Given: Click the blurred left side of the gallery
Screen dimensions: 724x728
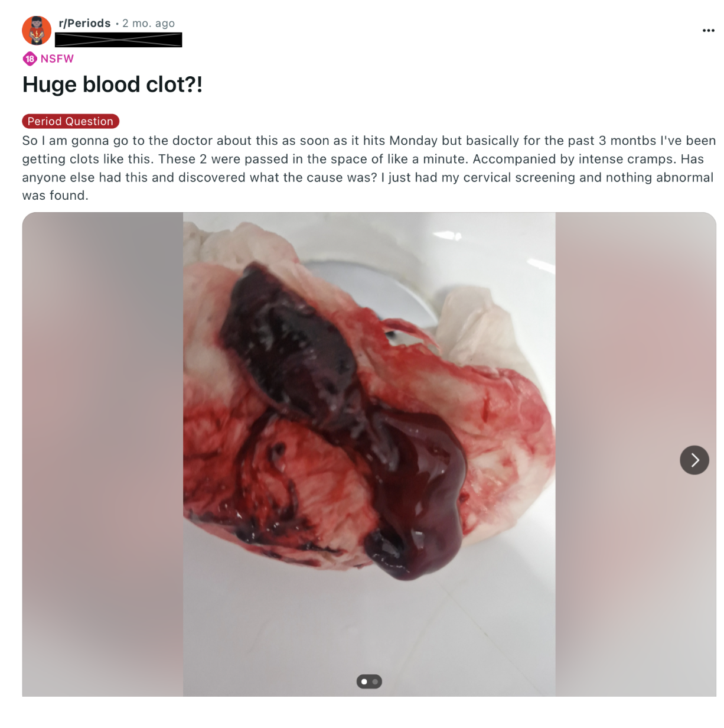Looking at the screenshot, I should [x=103, y=454].
